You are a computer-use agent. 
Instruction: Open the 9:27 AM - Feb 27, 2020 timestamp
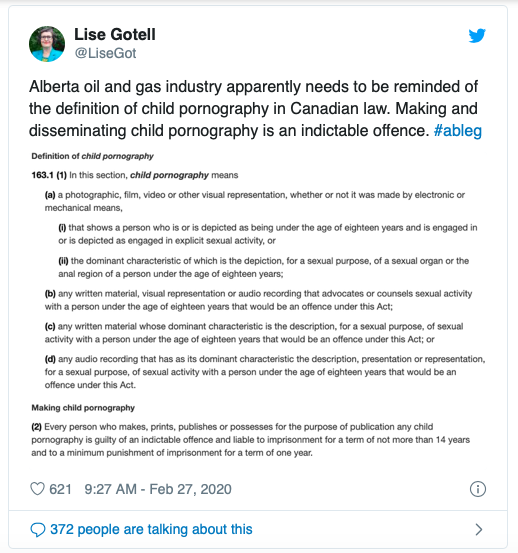tap(158, 489)
